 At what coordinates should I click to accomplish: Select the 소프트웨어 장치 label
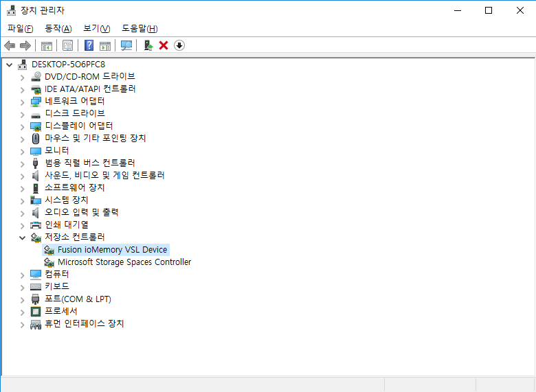pyautogui.click(x=75, y=187)
